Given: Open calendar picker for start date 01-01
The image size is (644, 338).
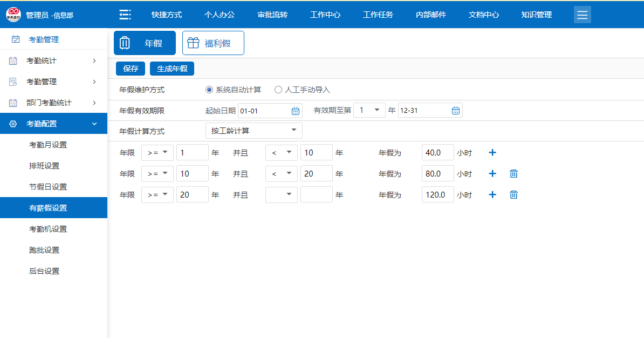Looking at the screenshot, I should 295,111.
